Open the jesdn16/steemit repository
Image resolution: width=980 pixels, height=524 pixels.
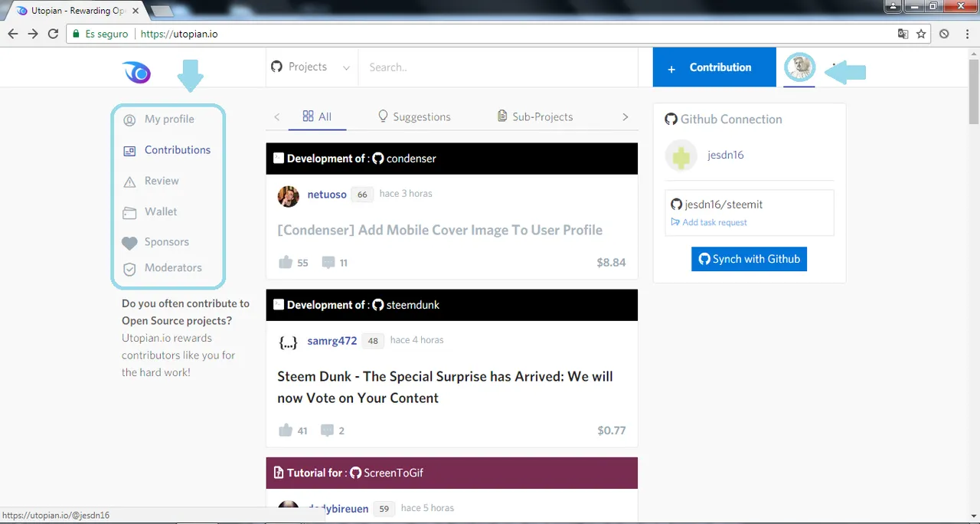point(724,205)
